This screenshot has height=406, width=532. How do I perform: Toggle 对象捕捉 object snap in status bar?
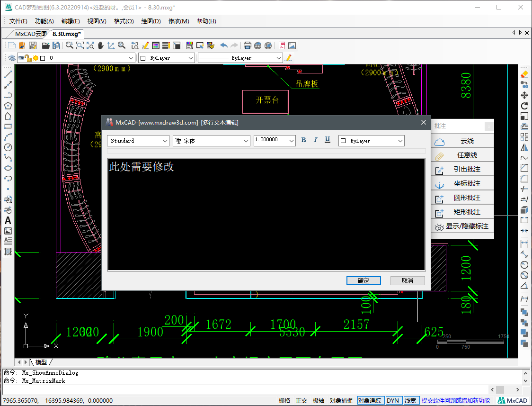point(341,401)
